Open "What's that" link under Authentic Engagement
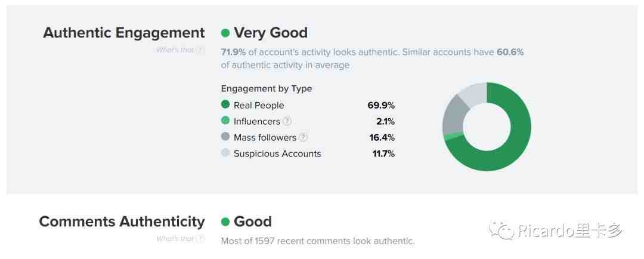The image size is (644, 259). pyautogui.click(x=175, y=50)
